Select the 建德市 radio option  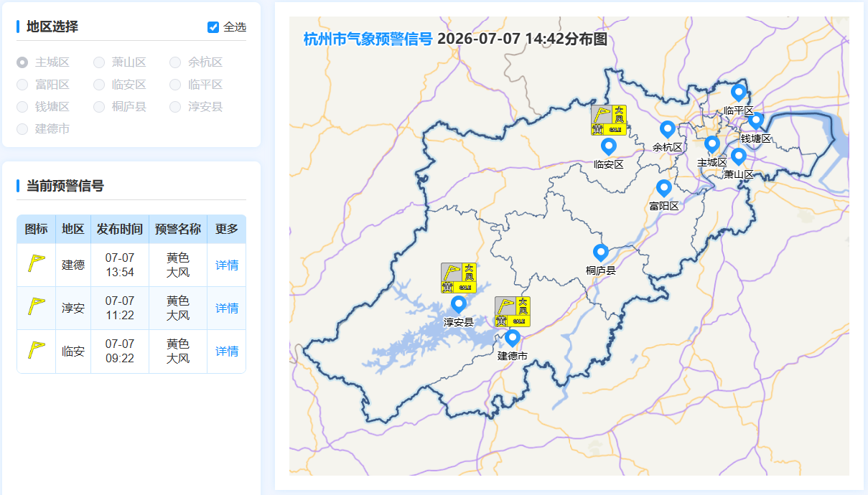click(x=22, y=129)
